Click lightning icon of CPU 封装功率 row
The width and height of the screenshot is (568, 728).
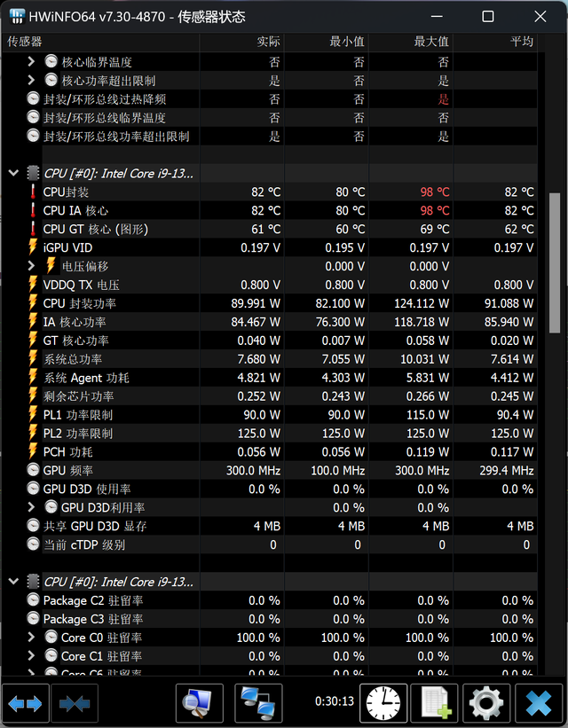pyautogui.click(x=33, y=303)
